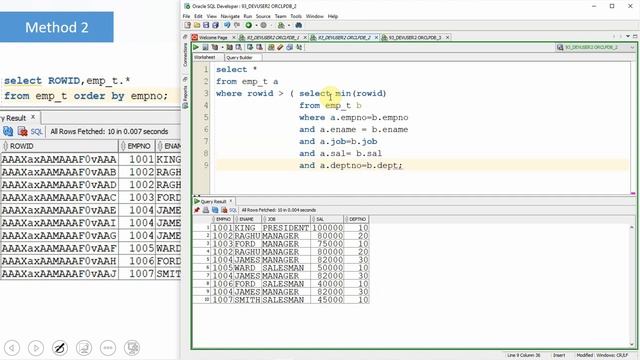Sort by the ENAME column in Query Result
Screen dimensions: 640x360
(x=247, y=219)
